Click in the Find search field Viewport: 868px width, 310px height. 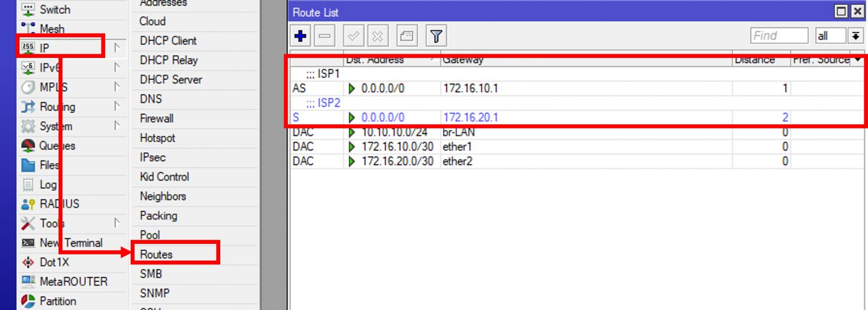pos(778,36)
